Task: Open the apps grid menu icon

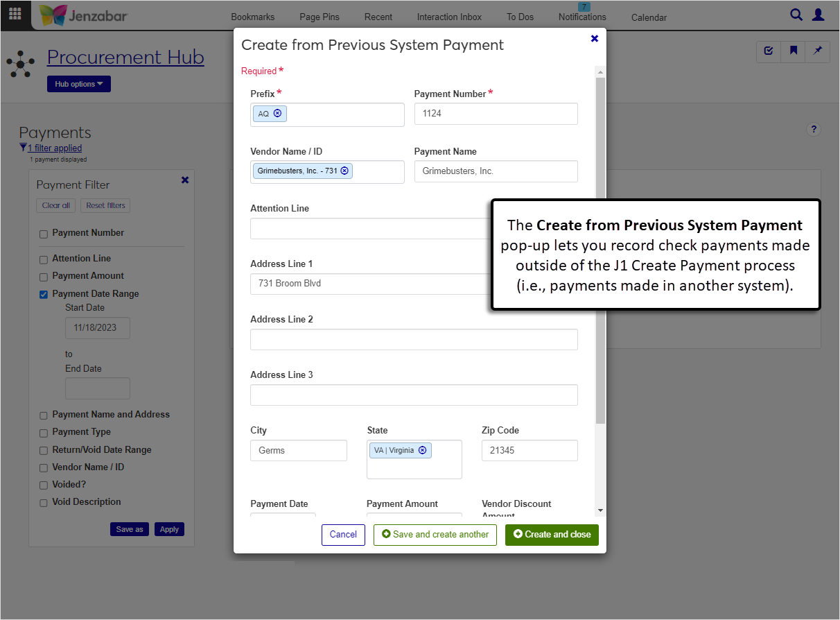Action: pos(15,14)
